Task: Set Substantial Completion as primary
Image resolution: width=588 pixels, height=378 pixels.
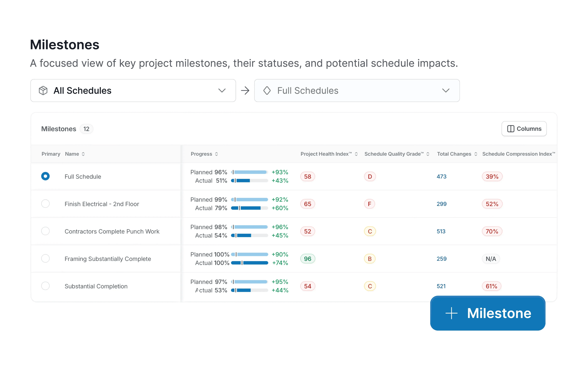Action: pyautogui.click(x=45, y=286)
